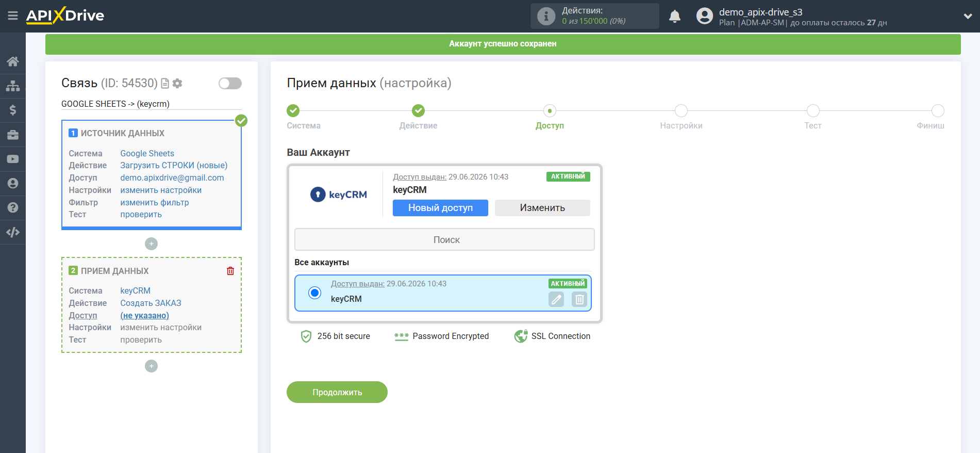Click the green Аккаунт успешно сохранен banner
980x453 pixels.
(503, 44)
